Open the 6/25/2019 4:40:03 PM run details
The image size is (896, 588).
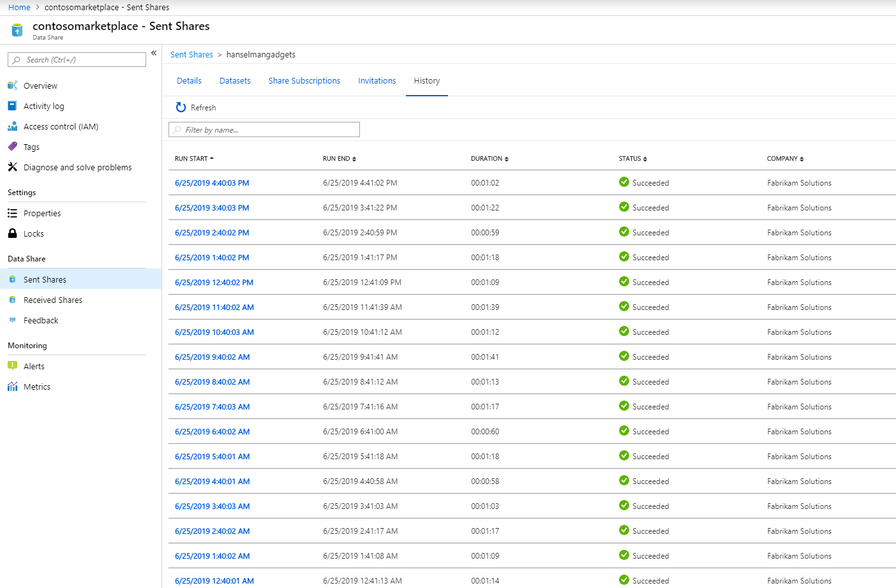coord(213,182)
